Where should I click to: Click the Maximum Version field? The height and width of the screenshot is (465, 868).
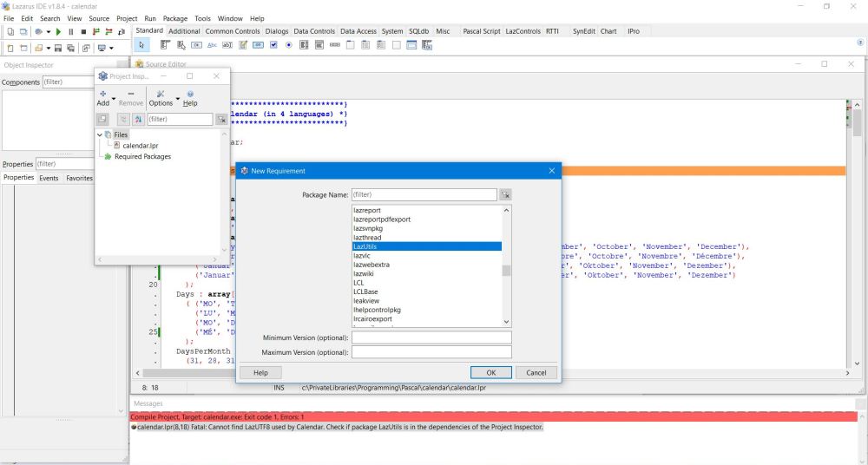(x=431, y=352)
